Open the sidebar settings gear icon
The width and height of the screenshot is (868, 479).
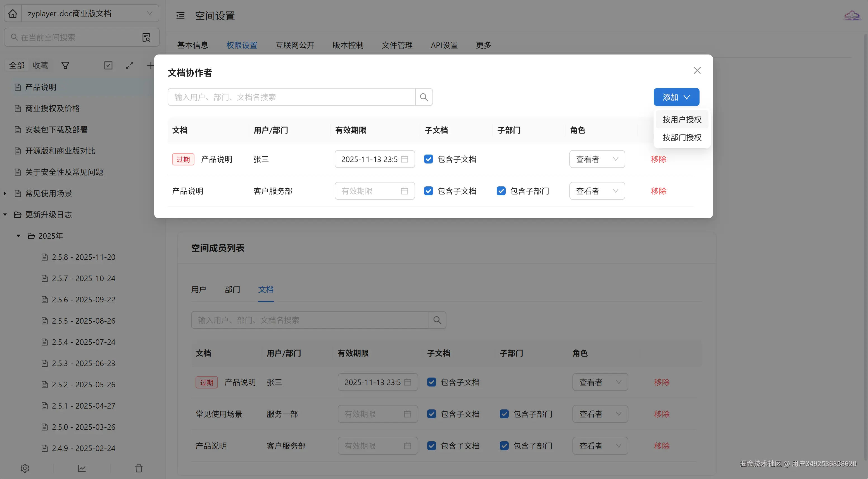[25, 468]
